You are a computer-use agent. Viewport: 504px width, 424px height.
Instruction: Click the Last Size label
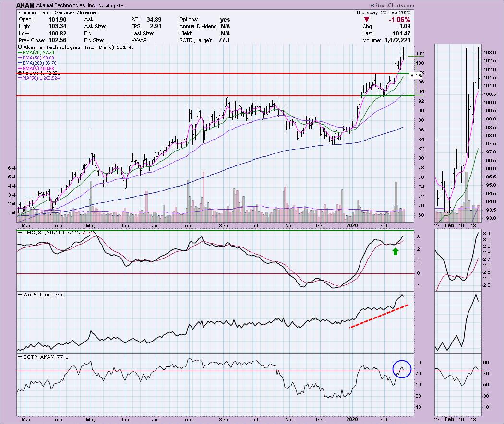pos(143,34)
